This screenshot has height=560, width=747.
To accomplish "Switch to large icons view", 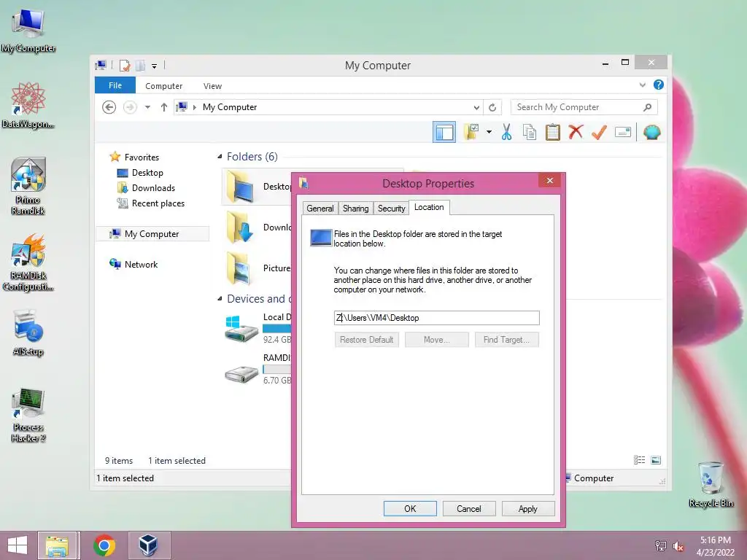I will coord(656,460).
